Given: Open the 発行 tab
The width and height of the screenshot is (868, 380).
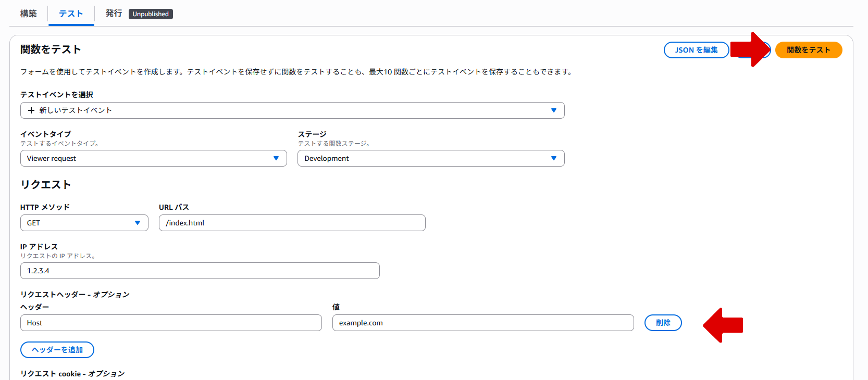Looking at the screenshot, I should click(114, 14).
